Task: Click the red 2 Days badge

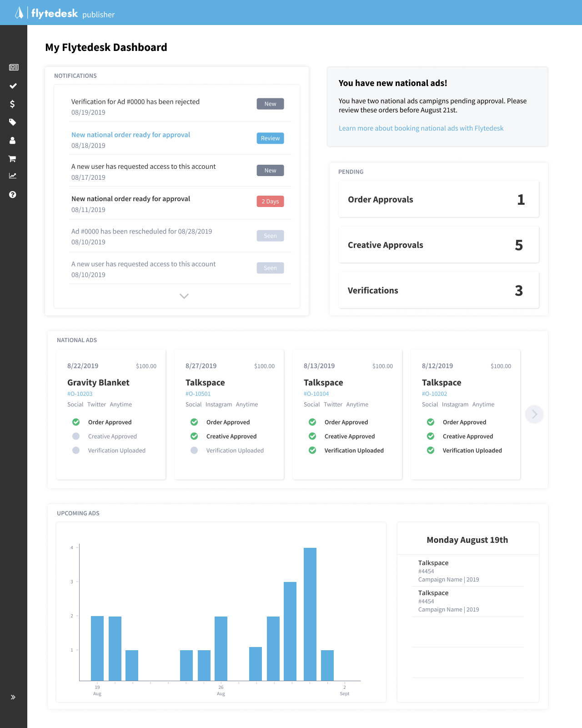Action: (270, 202)
